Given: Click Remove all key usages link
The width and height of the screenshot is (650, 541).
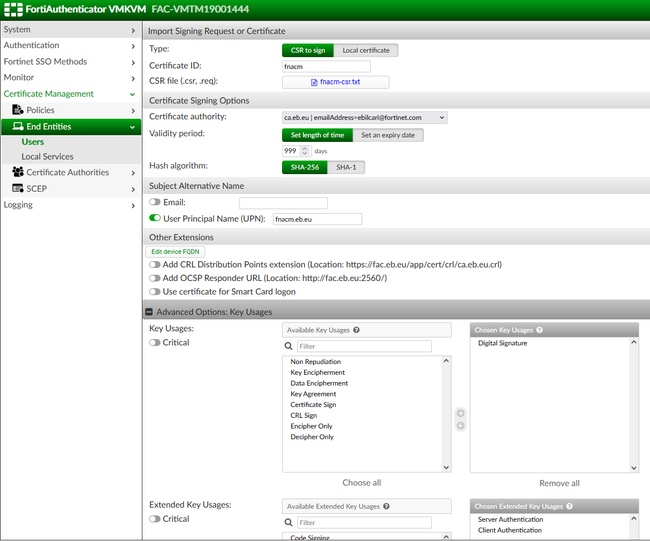Looking at the screenshot, I should pos(559,483).
